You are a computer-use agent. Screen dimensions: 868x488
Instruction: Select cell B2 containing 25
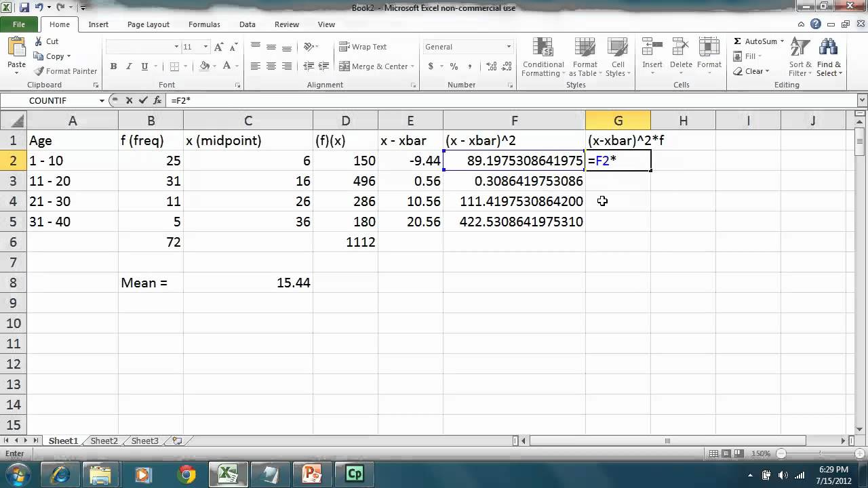151,161
